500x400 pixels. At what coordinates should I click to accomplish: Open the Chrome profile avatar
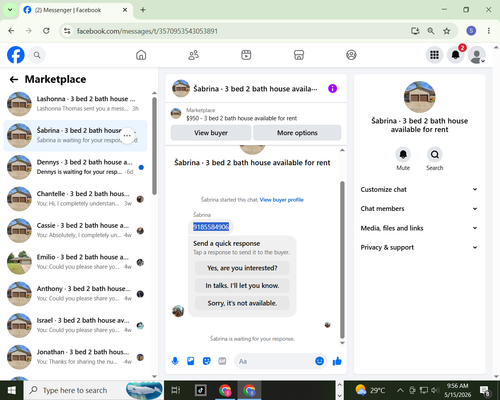click(x=471, y=31)
